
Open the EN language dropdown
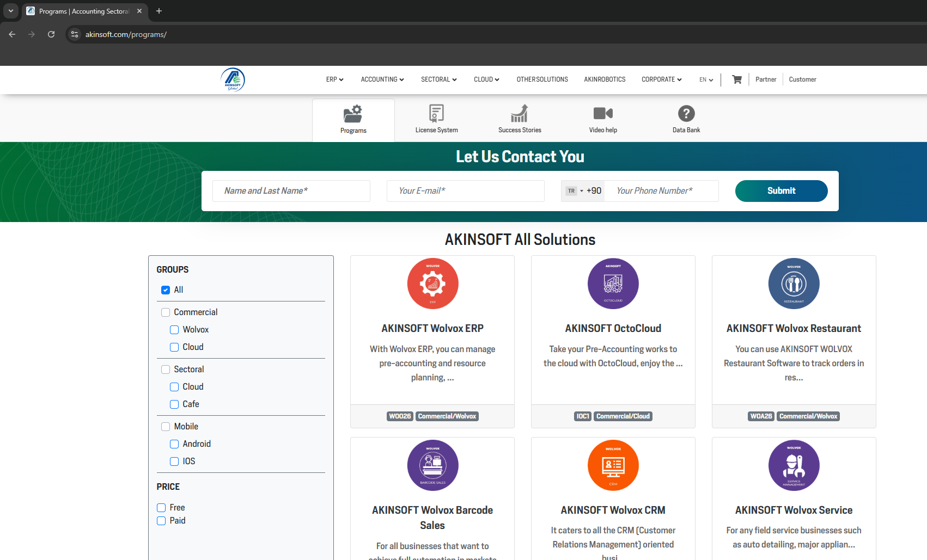tap(706, 79)
